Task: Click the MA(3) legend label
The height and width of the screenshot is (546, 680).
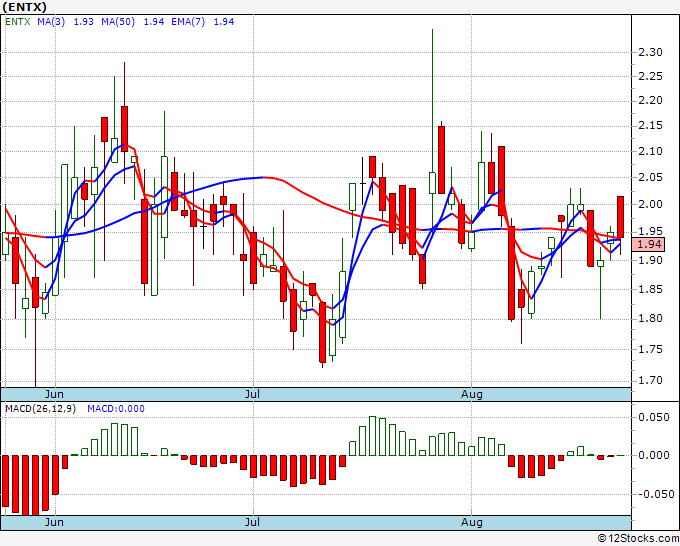Action: [51, 22]
